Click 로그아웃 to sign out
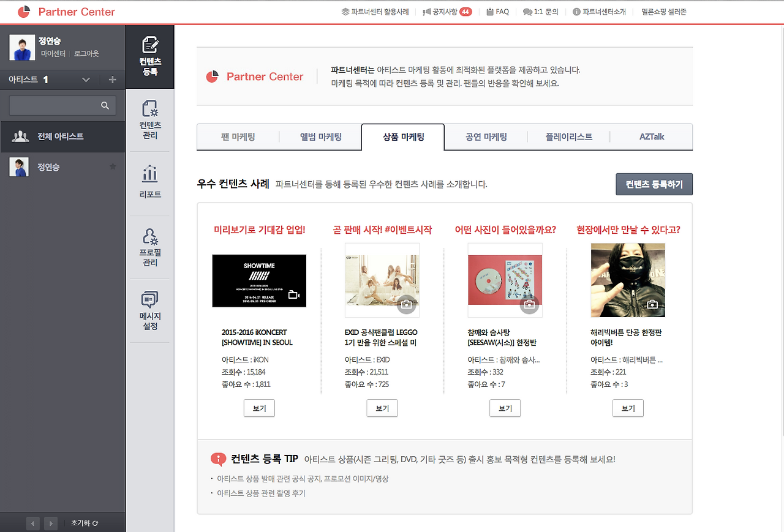Viewport: 784px width, 532px height. (86, 54)
